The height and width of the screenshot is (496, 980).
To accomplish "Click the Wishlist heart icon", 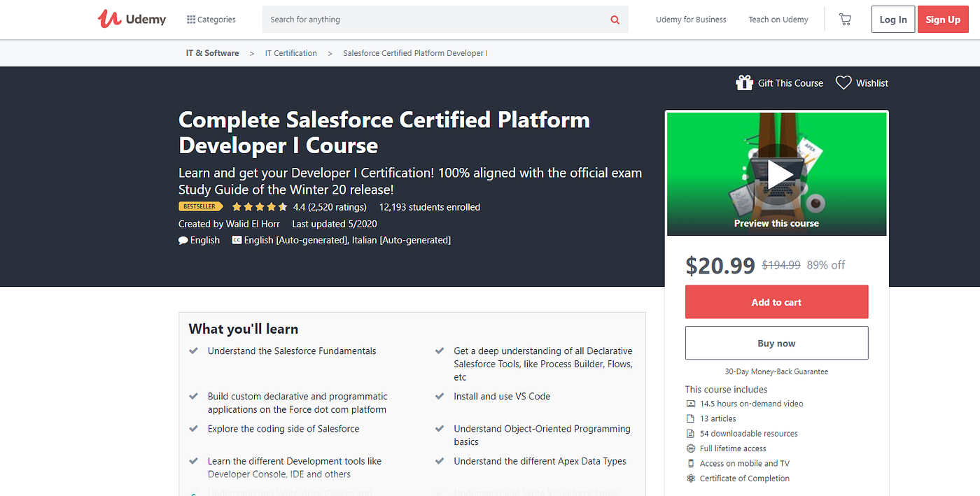I will tap(843, 83).
